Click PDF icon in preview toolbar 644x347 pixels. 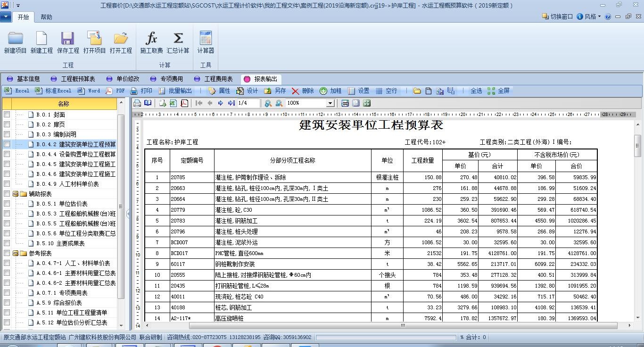pos(184,103)
